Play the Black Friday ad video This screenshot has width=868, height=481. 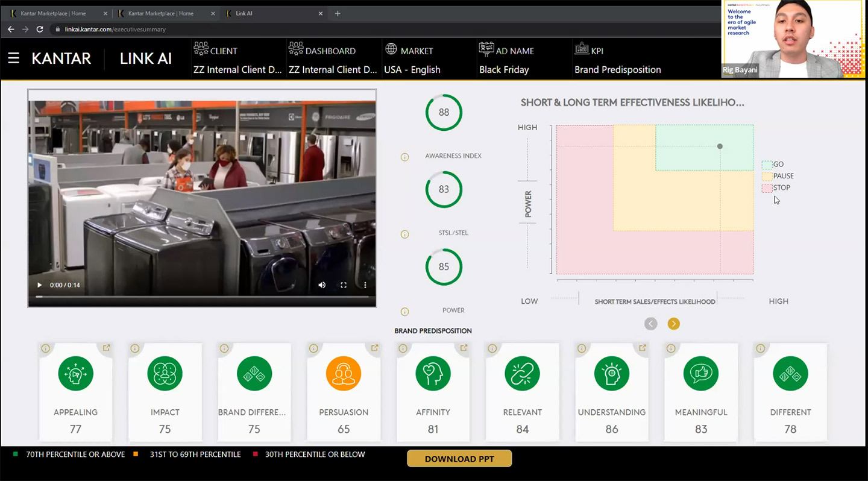point(40,285)
